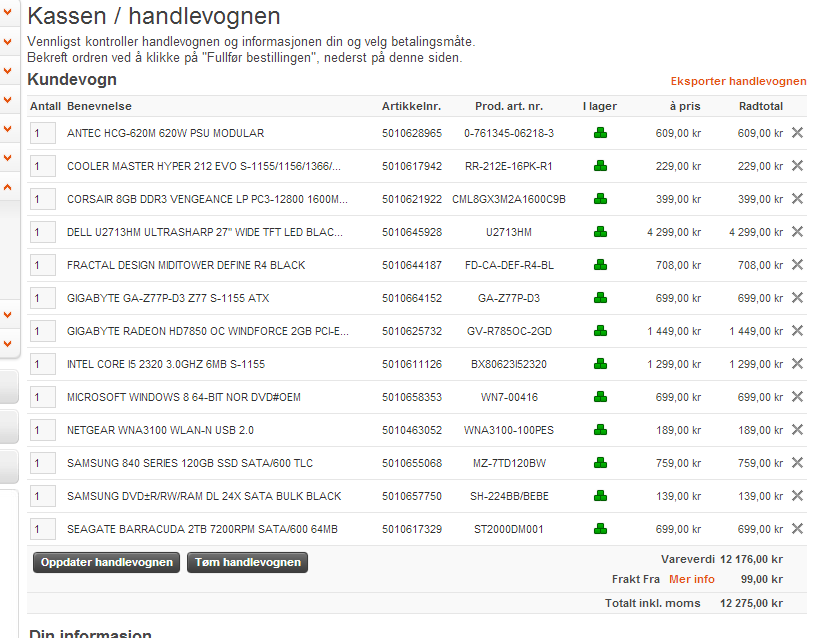Edit quantity field for ANTEC HCG-620M
This screenshot has width=835, height=638.
point(43,133)
